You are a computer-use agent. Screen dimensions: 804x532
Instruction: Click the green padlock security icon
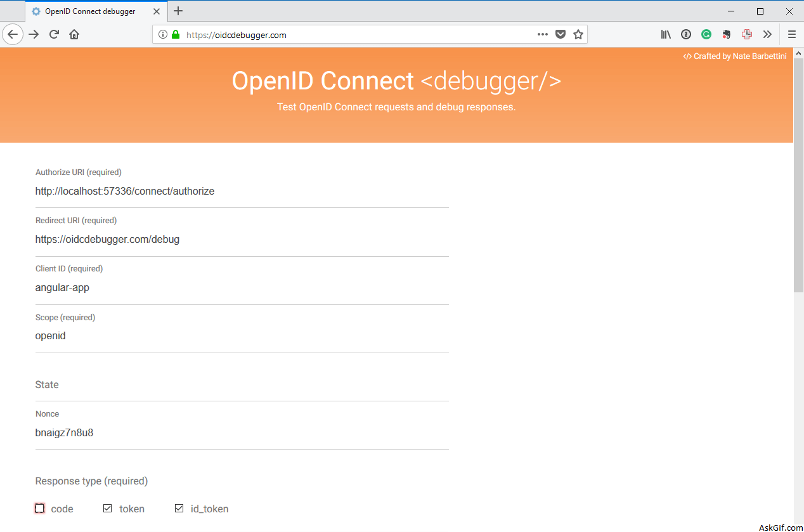(176, 34)
